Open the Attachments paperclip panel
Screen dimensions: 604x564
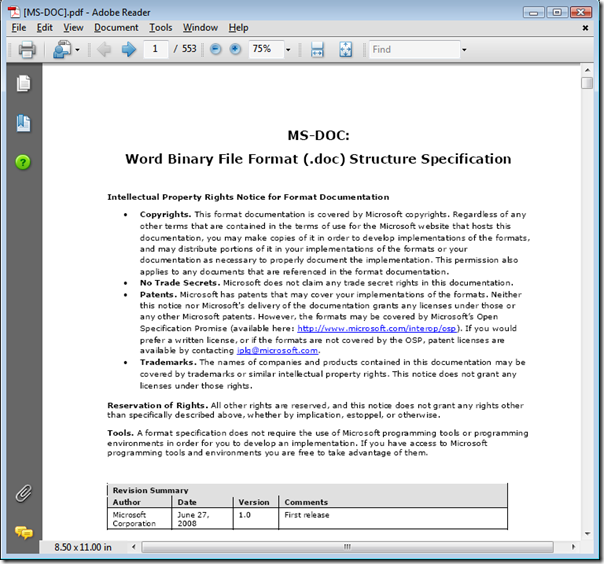pos(23,493)
